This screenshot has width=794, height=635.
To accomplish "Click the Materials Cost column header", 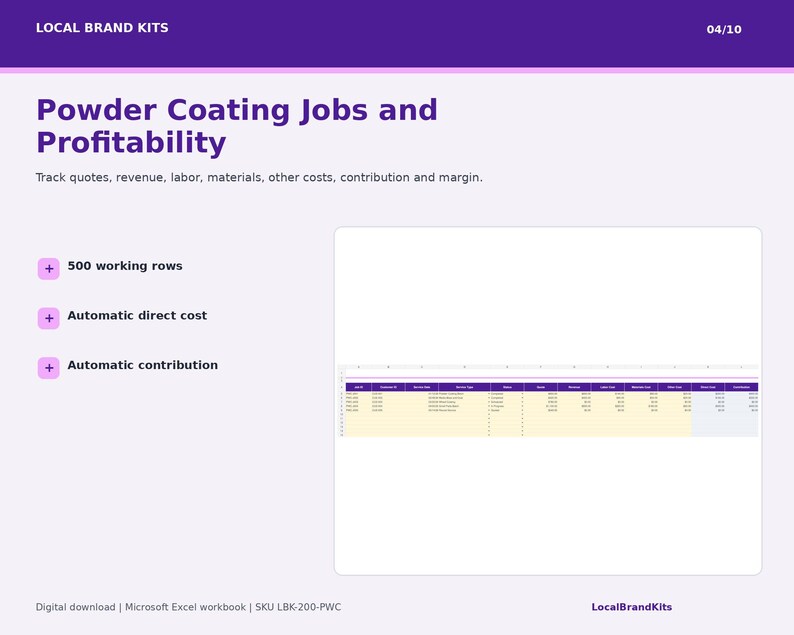I will 641,387.
